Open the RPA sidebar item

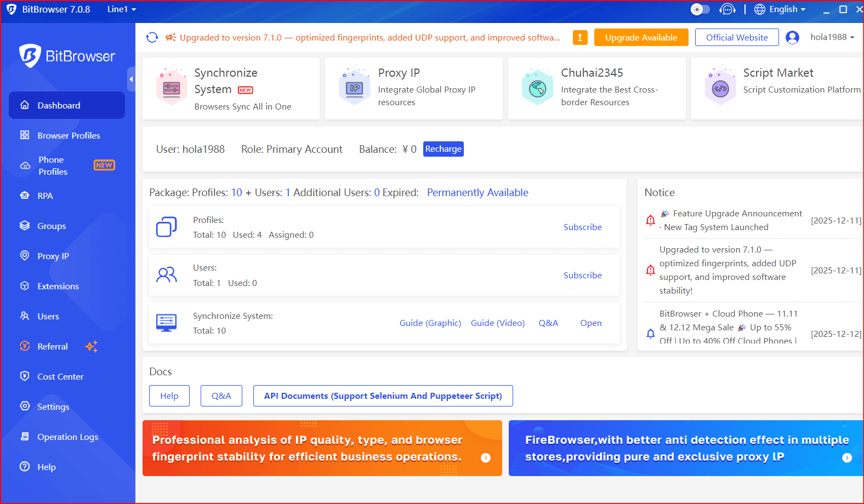click(45, 196)
